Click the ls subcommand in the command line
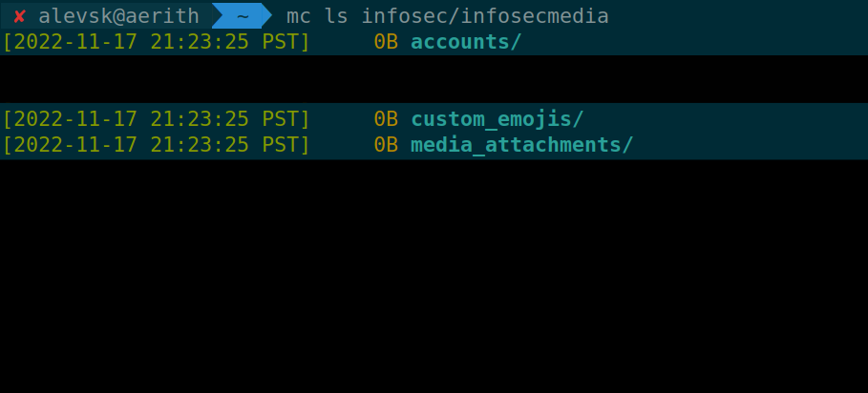 336,16
